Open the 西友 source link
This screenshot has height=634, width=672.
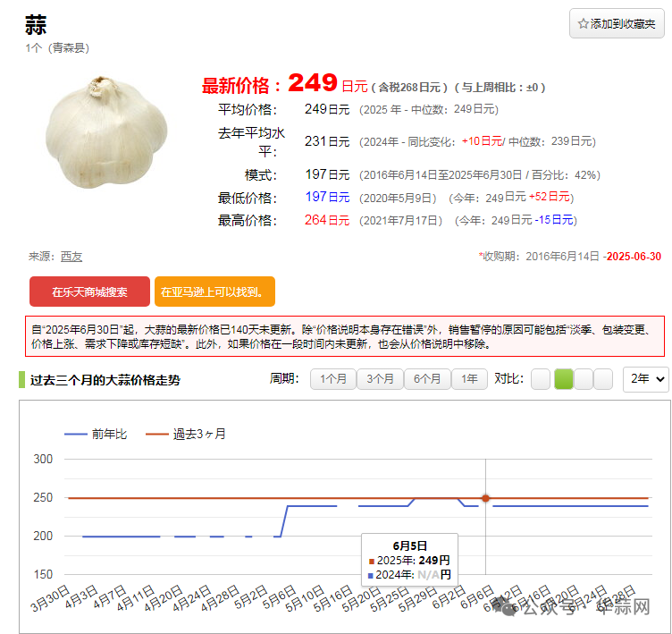71,257
